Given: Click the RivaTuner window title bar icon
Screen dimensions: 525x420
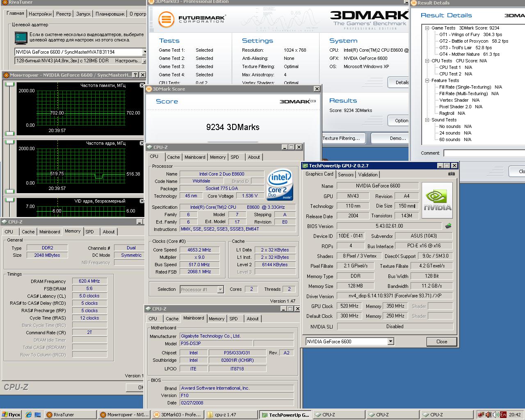Looking at the screenshot, I should point(4,2).
